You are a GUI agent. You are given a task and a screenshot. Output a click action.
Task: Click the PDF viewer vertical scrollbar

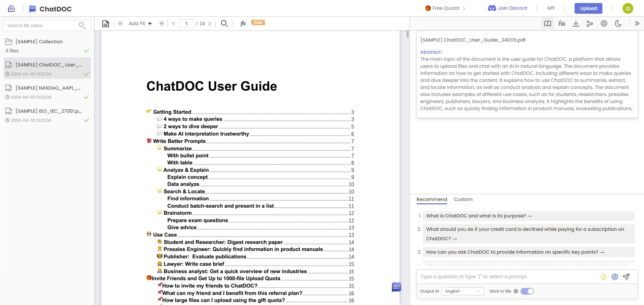[x=408, y=34]
